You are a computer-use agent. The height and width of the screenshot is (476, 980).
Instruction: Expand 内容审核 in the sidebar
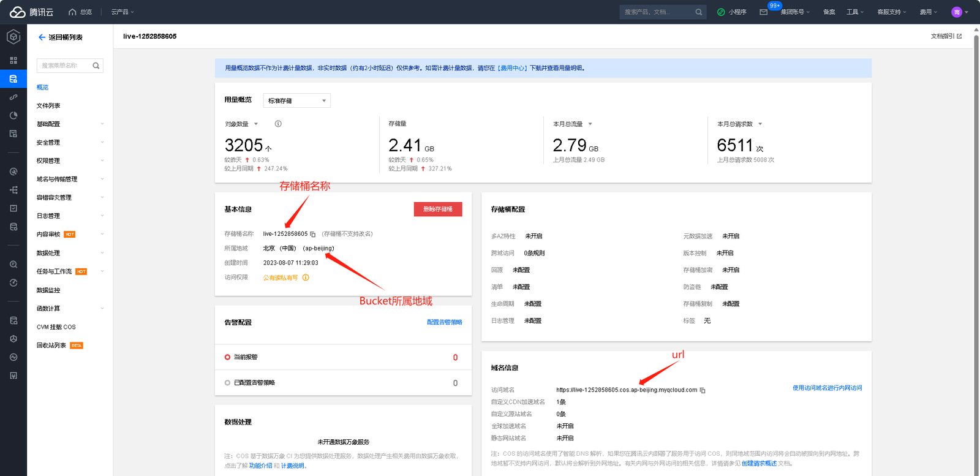tap(70, 235)
